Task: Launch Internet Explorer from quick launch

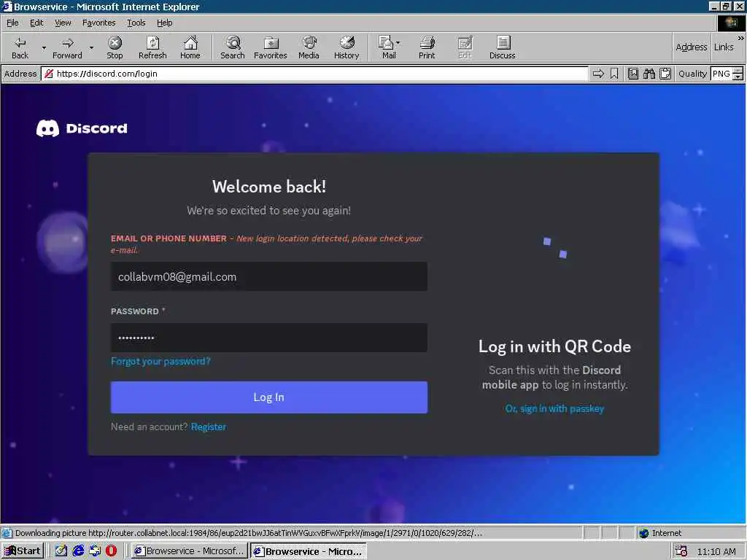Action: (78, 551)
